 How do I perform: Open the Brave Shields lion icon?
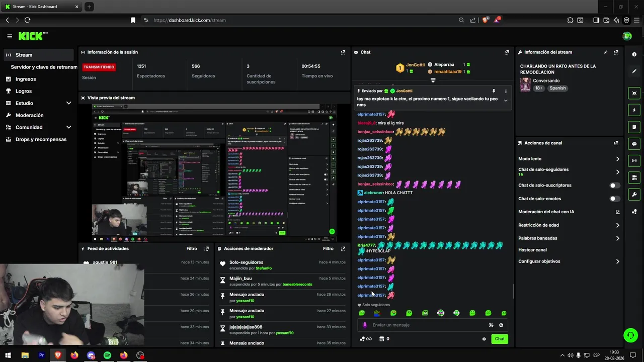pyautogui.click(x=485, y=20)
